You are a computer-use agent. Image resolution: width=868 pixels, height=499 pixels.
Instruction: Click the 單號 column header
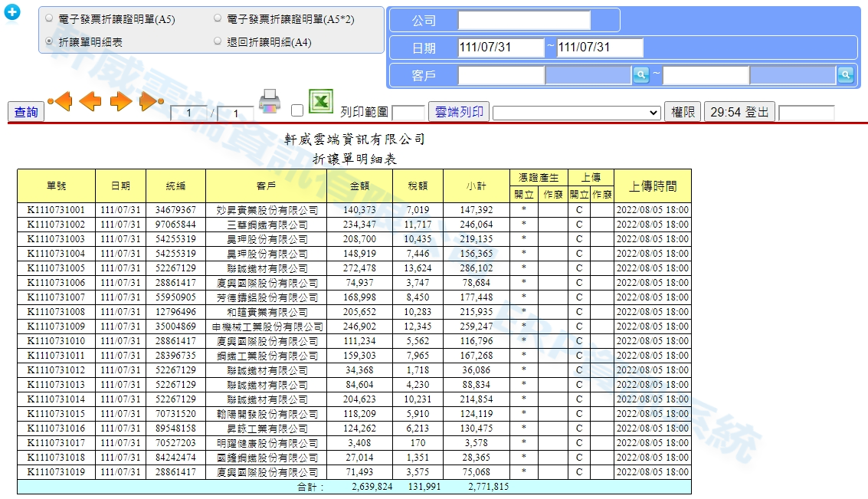click(57, 185)
